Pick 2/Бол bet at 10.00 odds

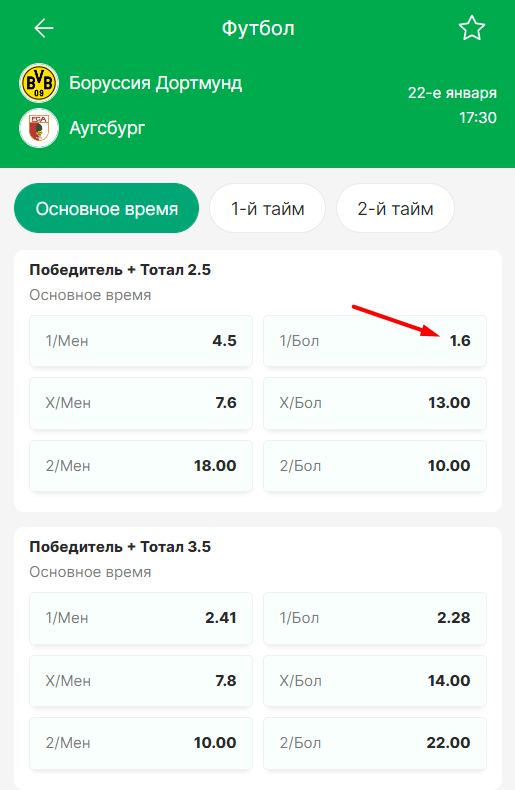pyautogui.click(x=375, y=466)
